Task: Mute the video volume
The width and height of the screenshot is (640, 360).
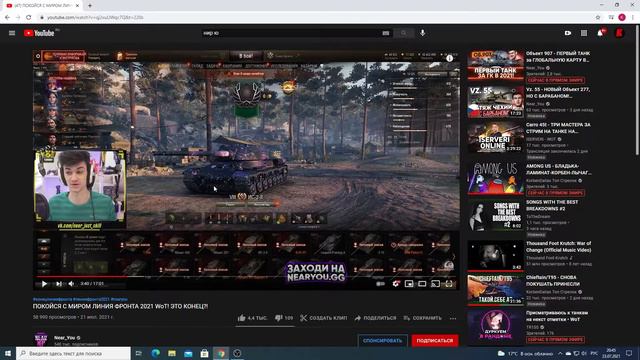Action: (71, 284)
